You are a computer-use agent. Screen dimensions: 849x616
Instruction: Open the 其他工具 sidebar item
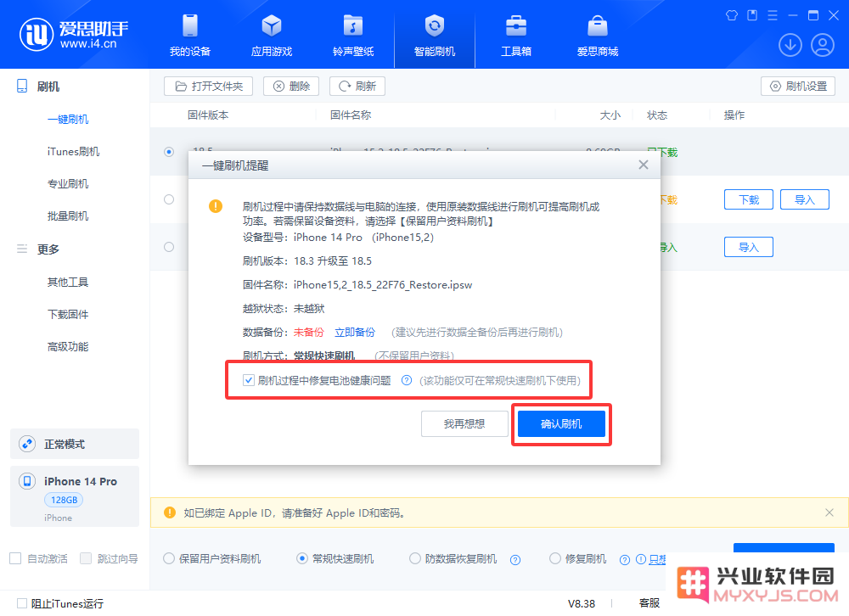pos(68,282)
